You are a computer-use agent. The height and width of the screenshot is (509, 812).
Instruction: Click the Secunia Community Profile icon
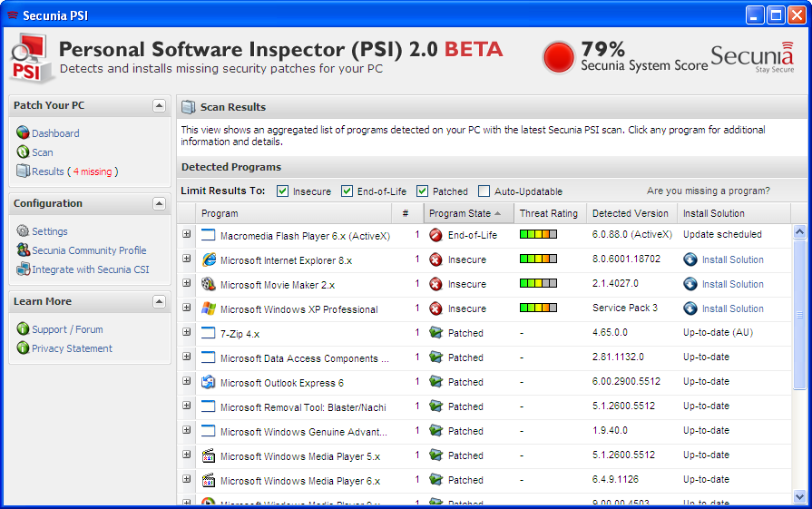(23, 250)
